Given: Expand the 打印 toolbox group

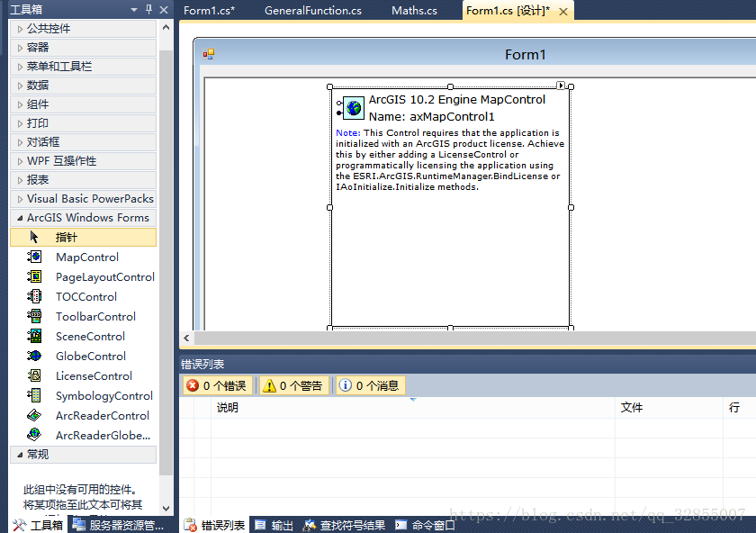Looking at the screenshot, I should pyautogui.click(x=83, y=123).
